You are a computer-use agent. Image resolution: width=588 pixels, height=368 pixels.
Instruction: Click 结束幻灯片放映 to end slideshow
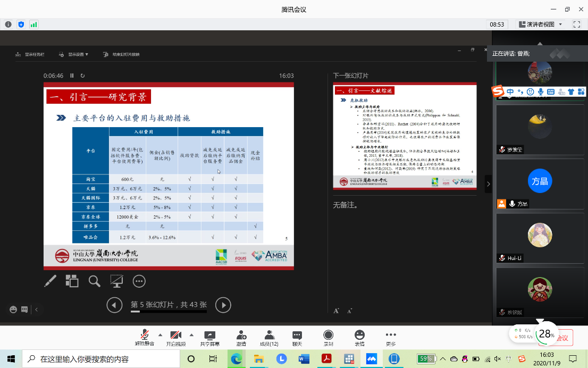[122, 54]
